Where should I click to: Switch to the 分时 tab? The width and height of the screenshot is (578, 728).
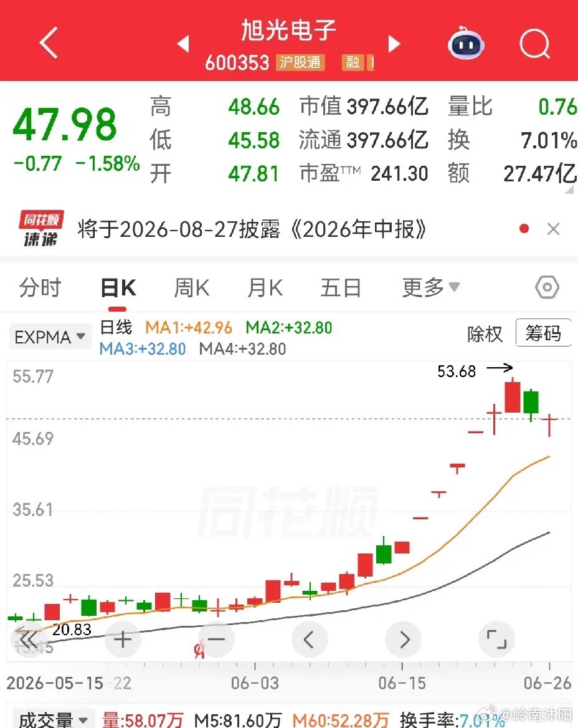(x=40, y=287)
